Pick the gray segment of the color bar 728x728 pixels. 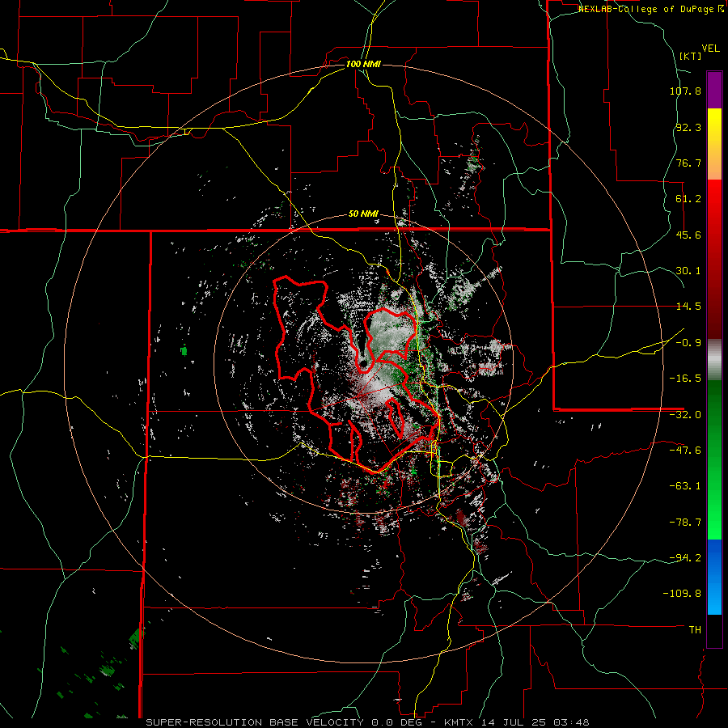[x=714, y=360]
